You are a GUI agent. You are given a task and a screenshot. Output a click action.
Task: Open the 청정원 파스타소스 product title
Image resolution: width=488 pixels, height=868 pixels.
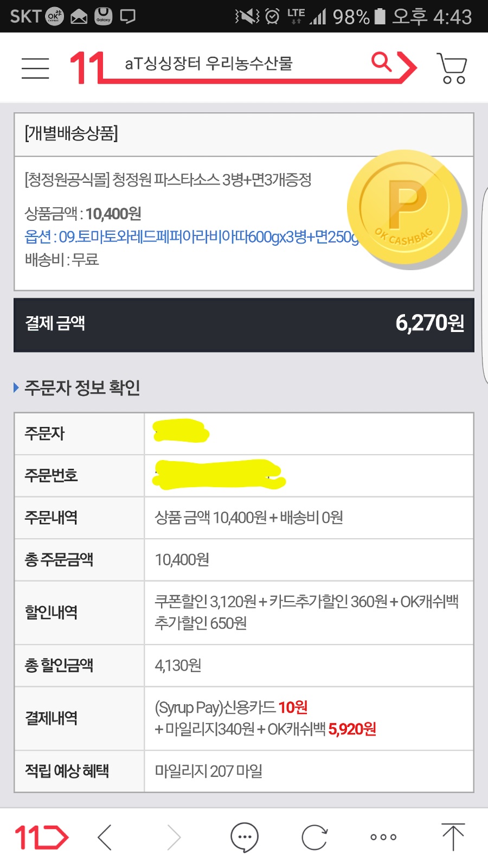168,180
